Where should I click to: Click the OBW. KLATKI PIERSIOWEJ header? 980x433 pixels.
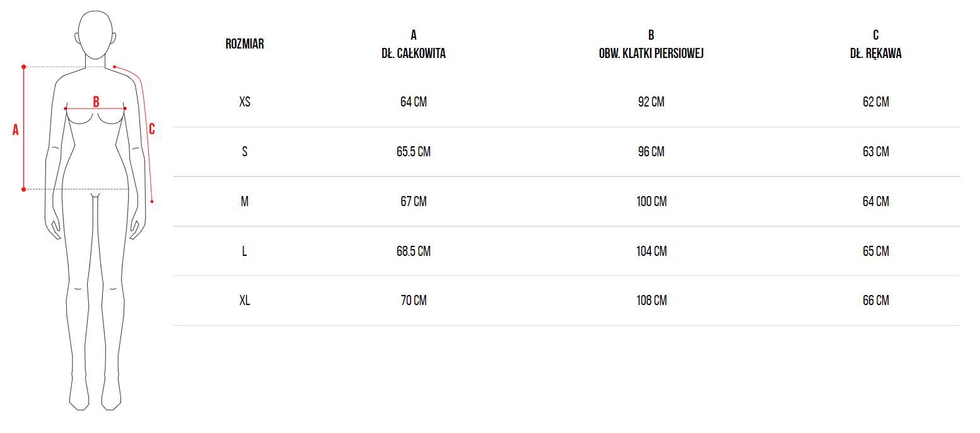pos(651,54)
